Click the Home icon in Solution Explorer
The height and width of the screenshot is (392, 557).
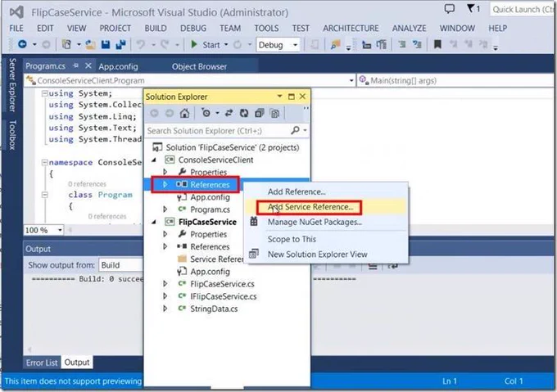coord(184,113)
